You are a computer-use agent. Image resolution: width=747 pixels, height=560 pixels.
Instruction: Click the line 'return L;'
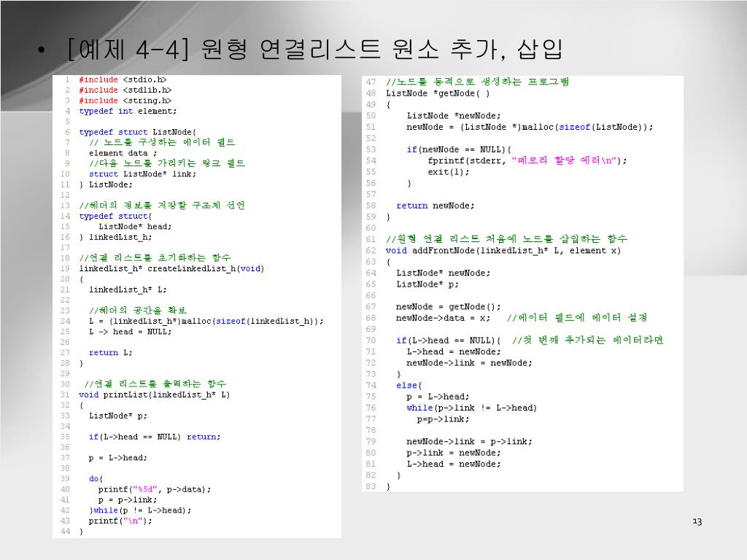pos(111,352)
